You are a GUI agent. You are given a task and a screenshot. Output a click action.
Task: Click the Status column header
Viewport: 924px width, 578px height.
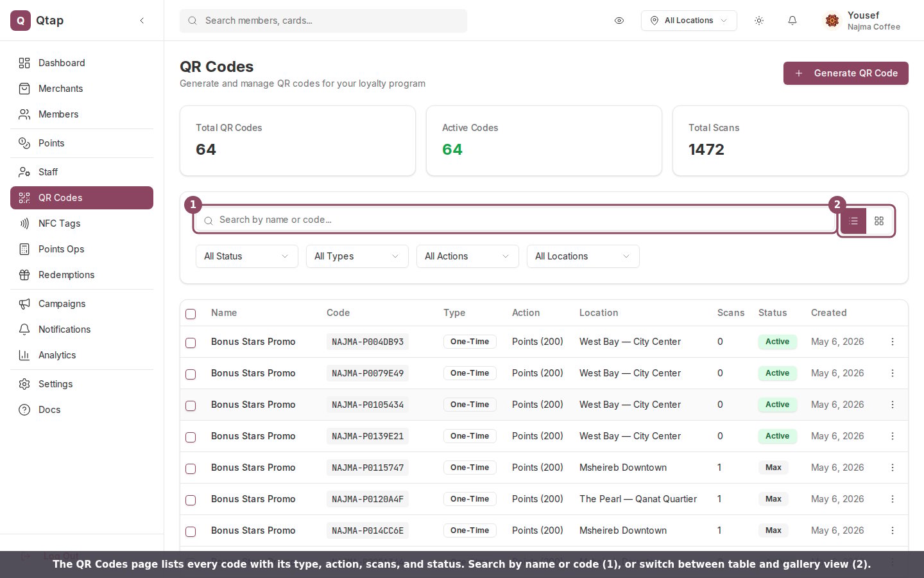pyautogui.click(x=773, y=313)
